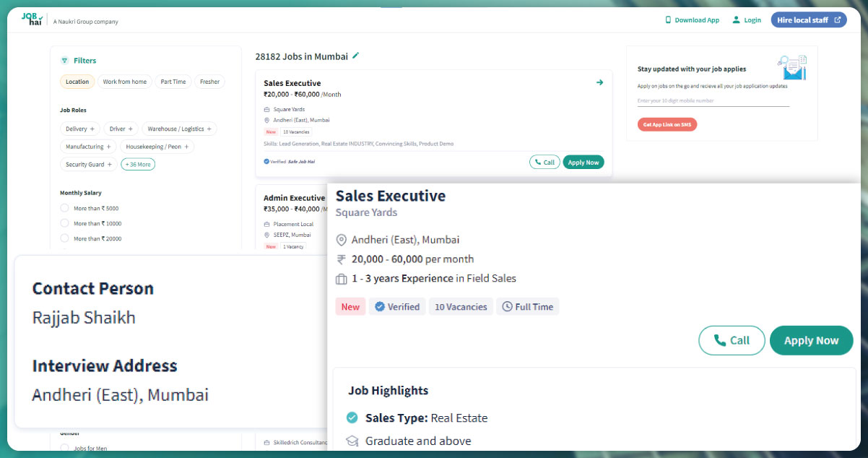
Task: Click the graduation cap icon beside Graduate and above
Action: [352, 441]
